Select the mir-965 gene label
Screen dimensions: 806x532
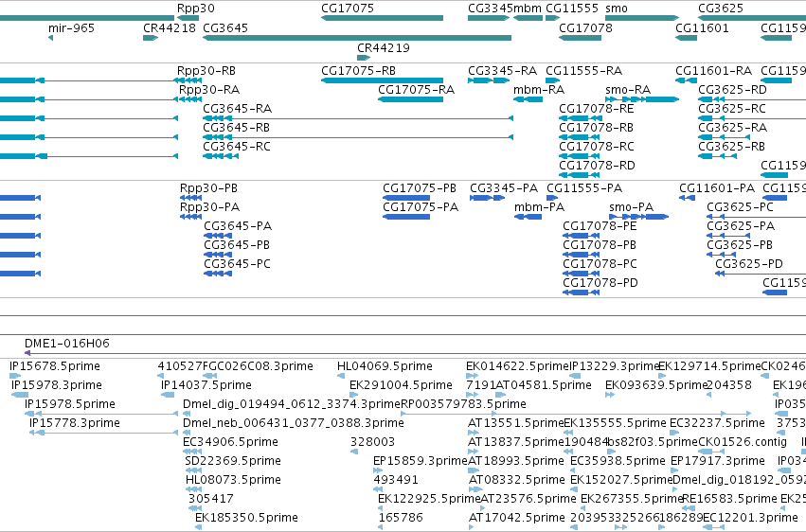[71, 27]
